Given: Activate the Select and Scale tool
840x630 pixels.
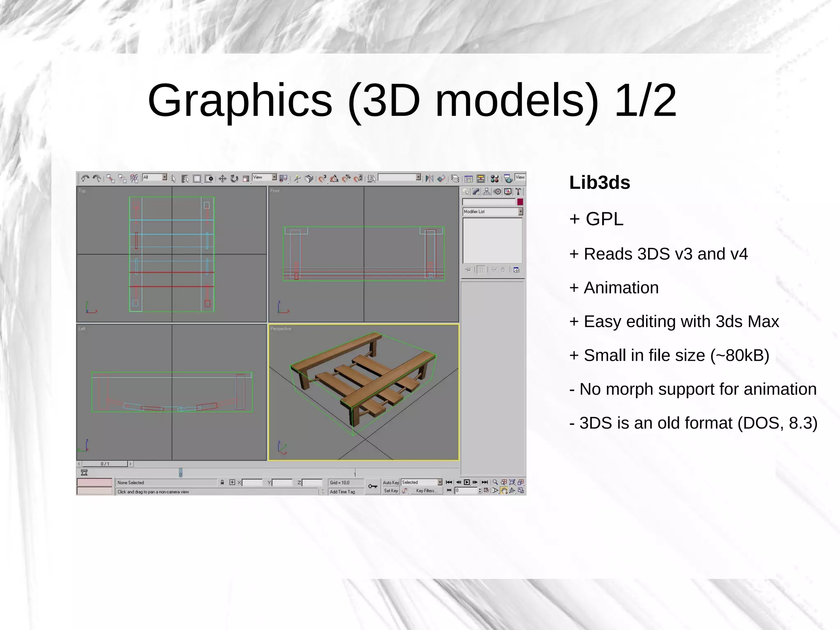Looking at the screenshot, I should (x=246, y=179).
